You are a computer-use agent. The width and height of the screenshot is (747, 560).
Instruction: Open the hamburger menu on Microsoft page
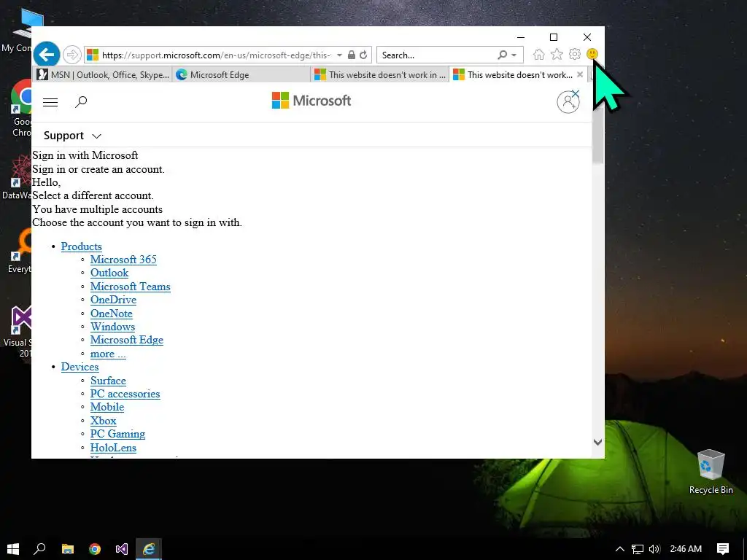[x=50, y=102]
